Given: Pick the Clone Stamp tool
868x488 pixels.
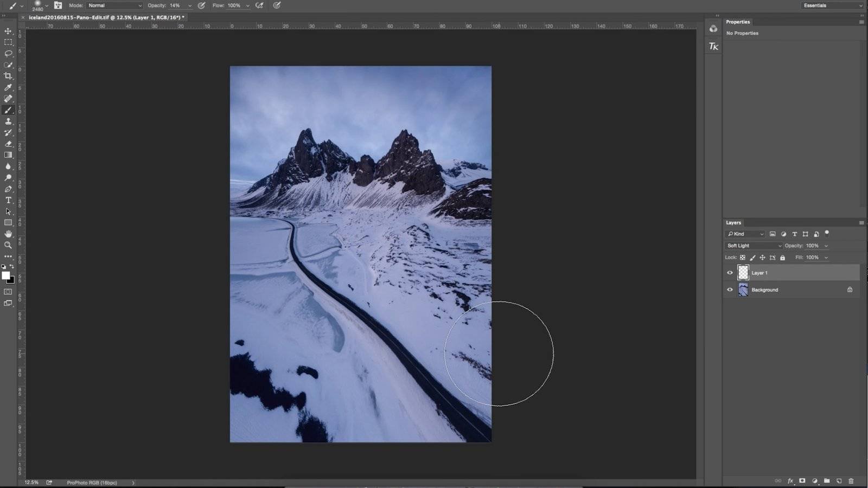Looking at the screenshot, I should click(8, 121).
